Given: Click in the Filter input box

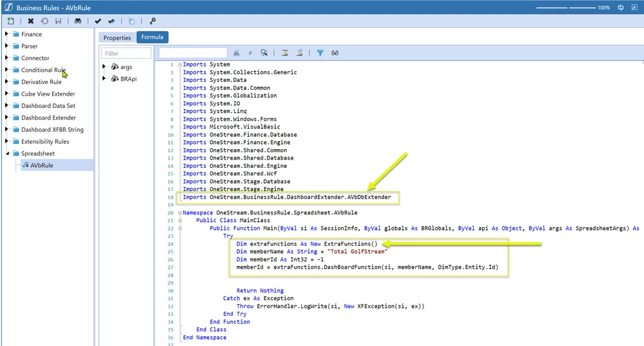Looking at the screenshot, I should (126, 53).
